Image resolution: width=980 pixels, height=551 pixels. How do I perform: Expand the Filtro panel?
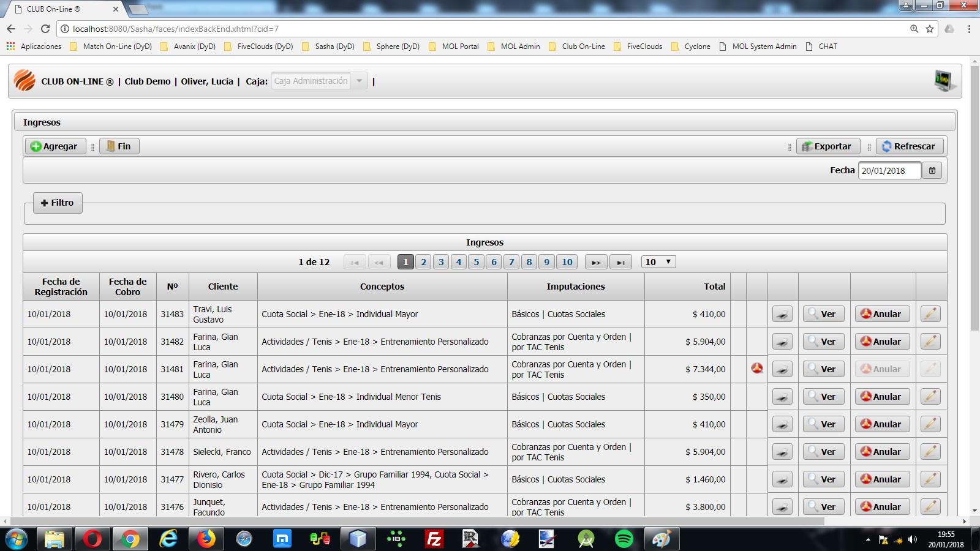[x=58, y=203]
